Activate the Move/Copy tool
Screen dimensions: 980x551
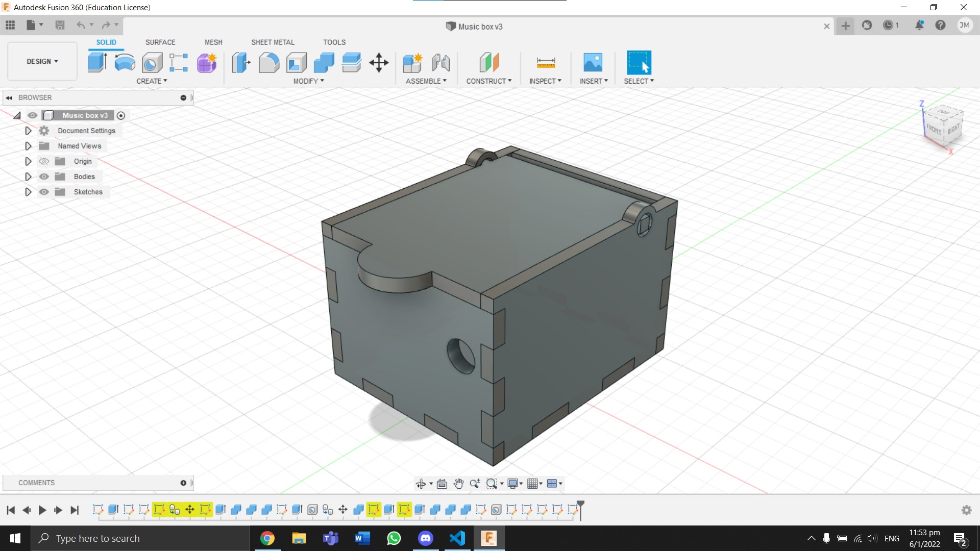click(379, 63)
